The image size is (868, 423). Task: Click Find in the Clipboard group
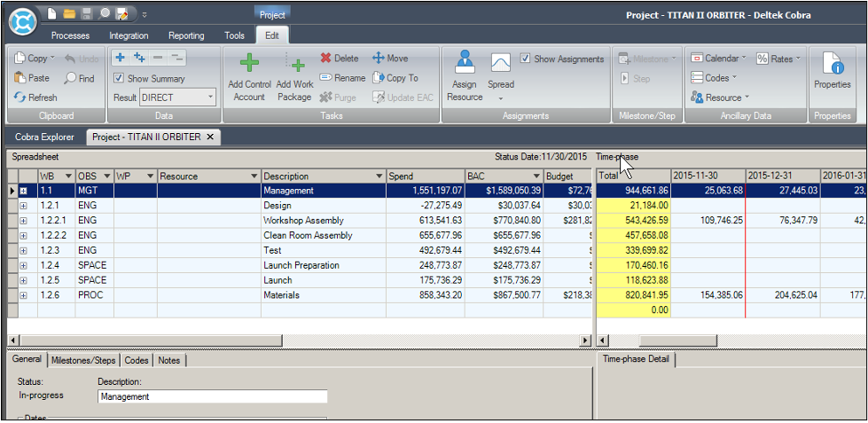(80, 79)
